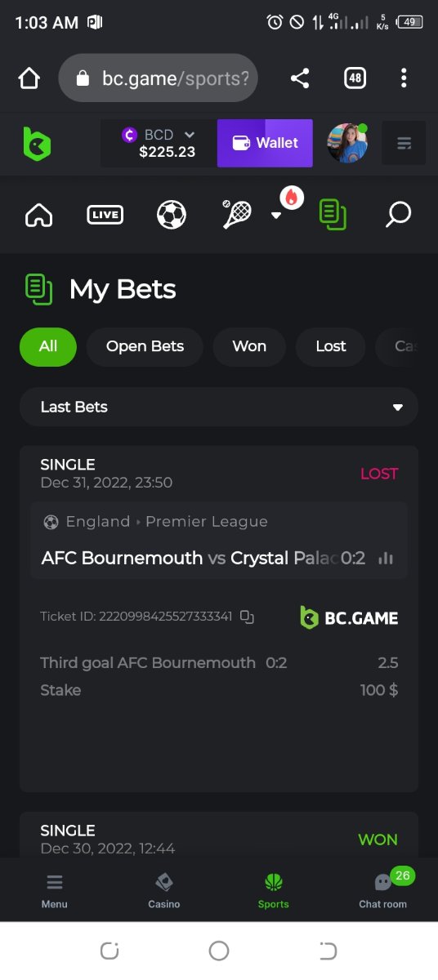Open the browser home page icon
Image resolution: width=438 pixels, height=980 pixels.
pos(29,78)
